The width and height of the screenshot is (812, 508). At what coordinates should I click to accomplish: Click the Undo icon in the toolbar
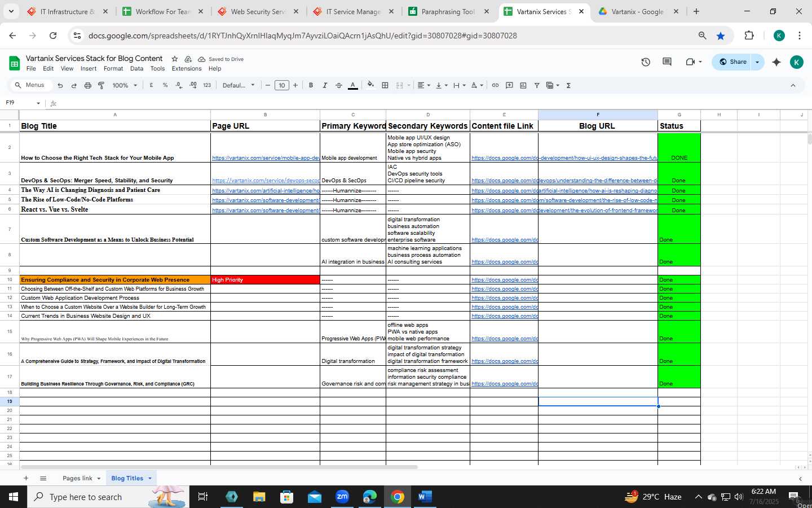(x=60, y=85)
